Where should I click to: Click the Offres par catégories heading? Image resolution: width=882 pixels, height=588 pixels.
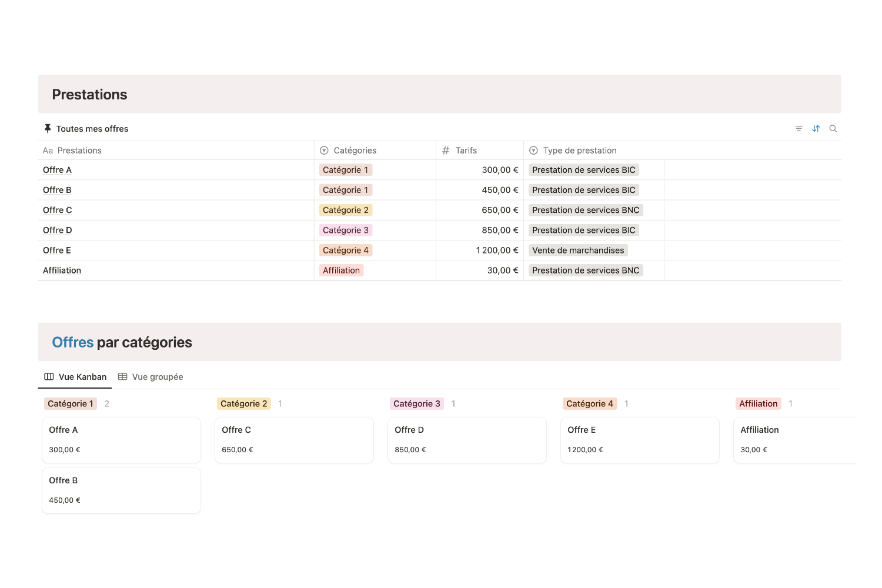(x=122, y=342)
